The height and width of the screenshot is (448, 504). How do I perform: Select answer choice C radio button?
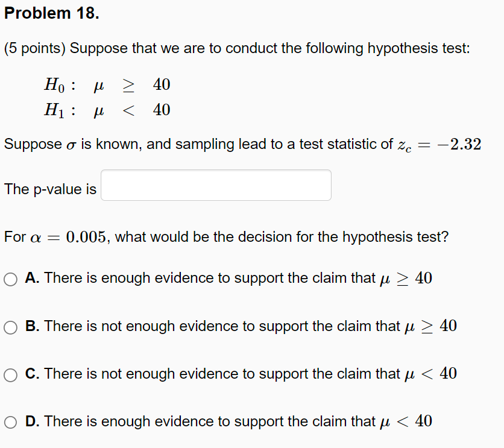coord(10,374)
